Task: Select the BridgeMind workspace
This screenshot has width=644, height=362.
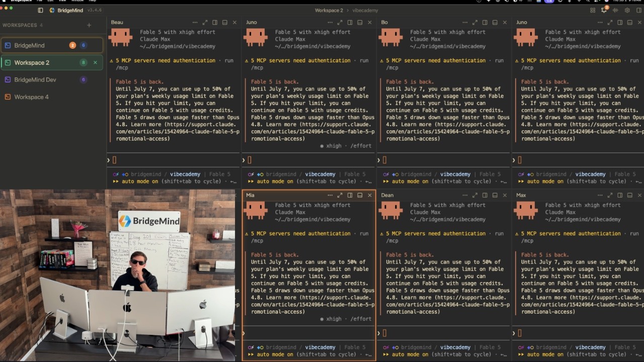Action: coord(52,45)
